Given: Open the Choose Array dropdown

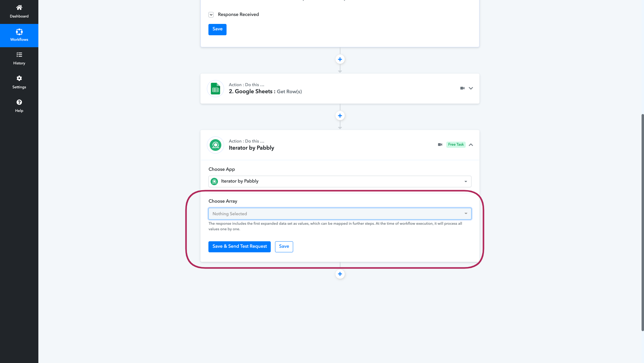Looking at the screenshot, I should (340, 214).
